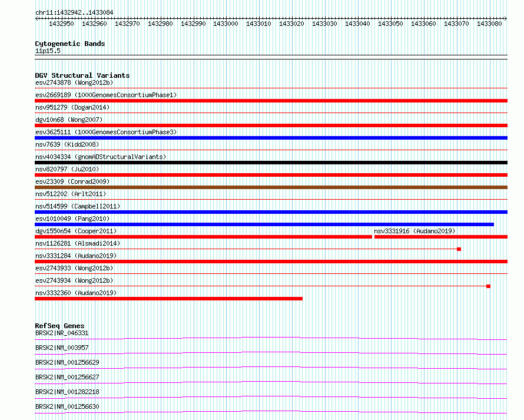Click ruler position 1433000
The image size is (524, 420).
coord(226,24)
